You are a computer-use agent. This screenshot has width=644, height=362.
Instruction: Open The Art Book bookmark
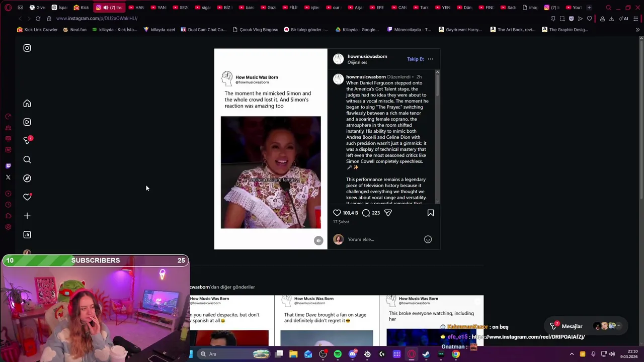[512, 30]
